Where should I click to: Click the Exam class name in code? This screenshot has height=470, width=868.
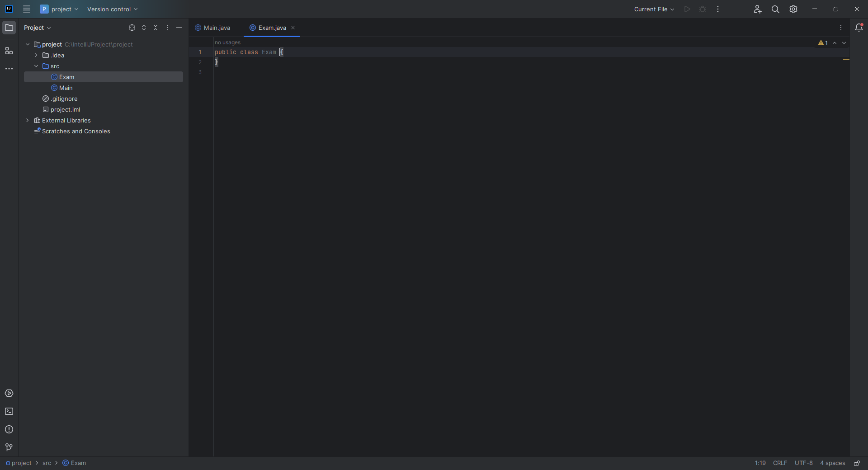tap(269, 52)
